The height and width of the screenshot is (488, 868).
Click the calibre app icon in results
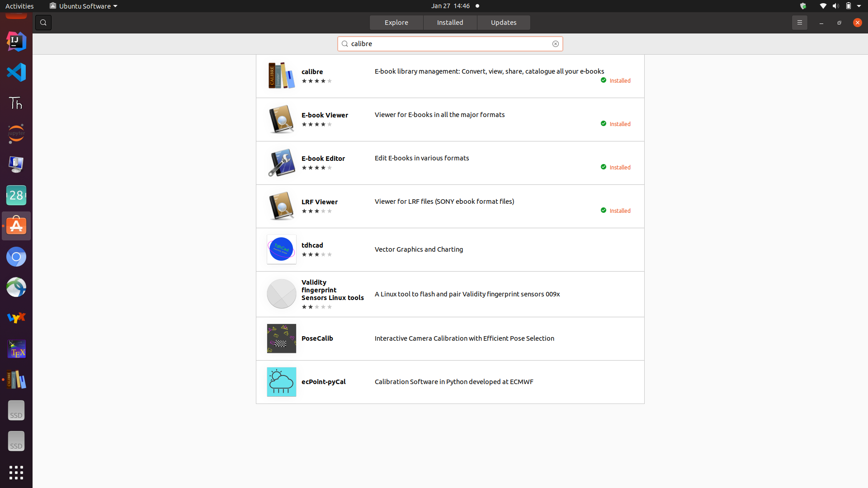[281, 75]
